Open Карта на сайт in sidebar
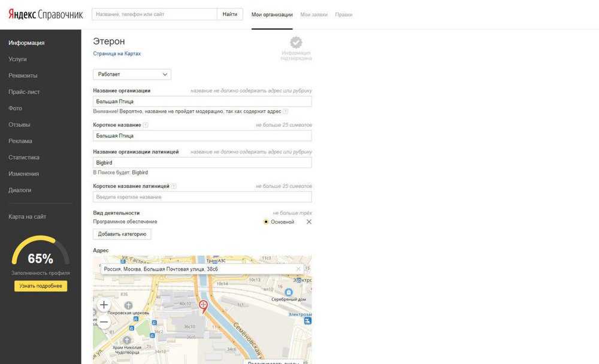 27,217
